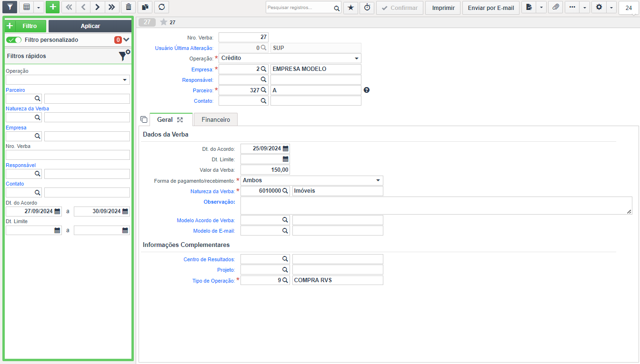Favorite record 27 with star icon
The width and height of the screenshot is (640, 364).
[163, 22]
